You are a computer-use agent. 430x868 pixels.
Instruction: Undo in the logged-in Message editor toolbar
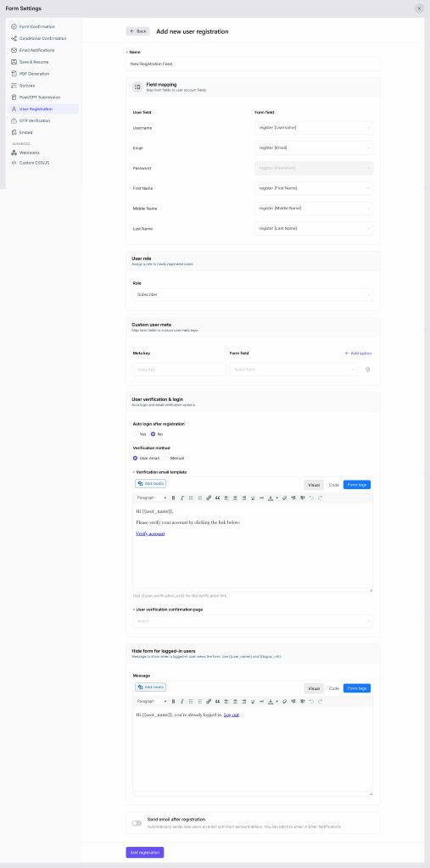pos(311,701)
